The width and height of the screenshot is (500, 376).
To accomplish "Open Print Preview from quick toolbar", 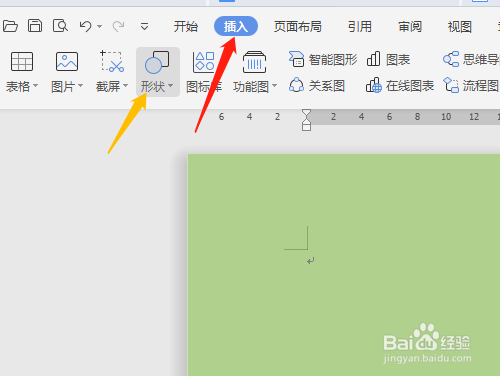I will coord(60,26).
